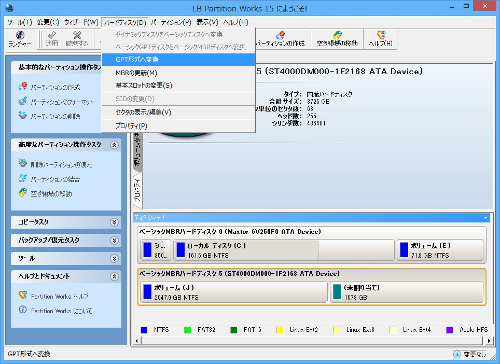
Task: Click the legend scrollbar left arrow
Action: (x=137, y=340)
